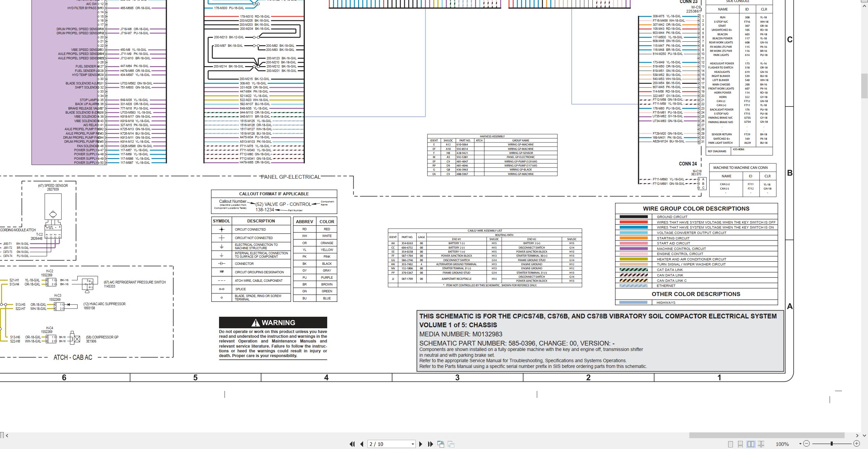Click the CIRCUIT NOT CONNECTED symbol

click(x=222, y=238)
